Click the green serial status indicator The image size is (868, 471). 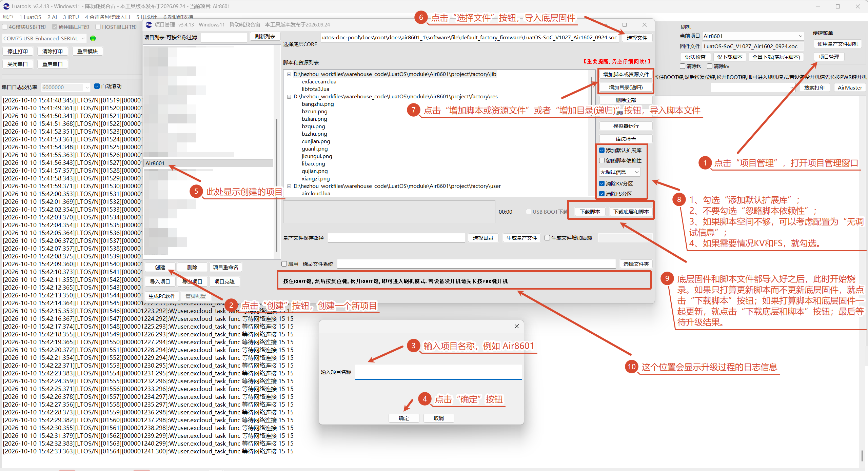point(93,38)
